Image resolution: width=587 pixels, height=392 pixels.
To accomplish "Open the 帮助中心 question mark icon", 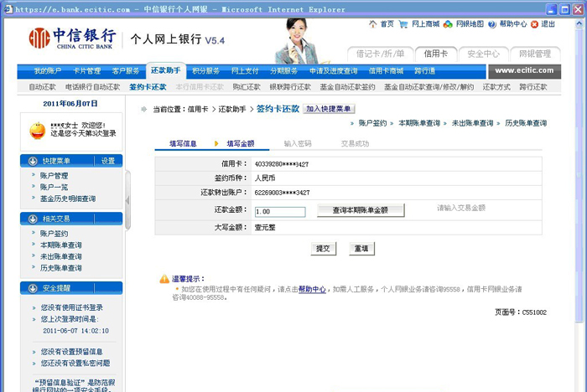I will (492, 24).
